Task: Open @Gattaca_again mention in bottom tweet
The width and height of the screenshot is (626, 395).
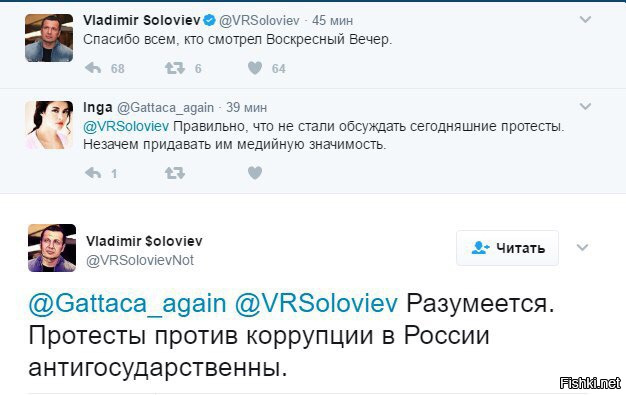Action: pyautogui.click(x=127, y=304)
